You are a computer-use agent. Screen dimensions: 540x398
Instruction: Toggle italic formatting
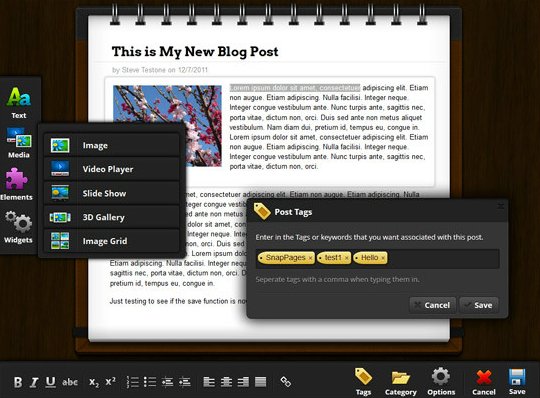point(34,382)
